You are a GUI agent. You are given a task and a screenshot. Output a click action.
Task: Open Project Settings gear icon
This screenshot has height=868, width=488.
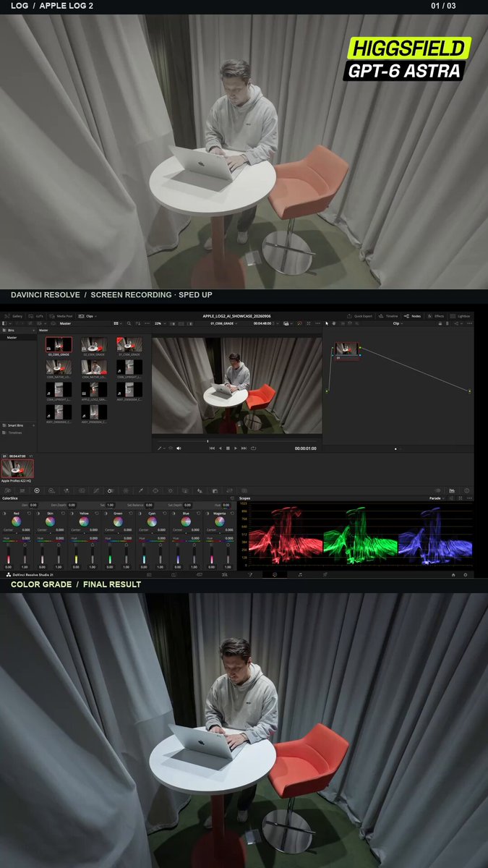pyautogui.click(x=465, y=574)
